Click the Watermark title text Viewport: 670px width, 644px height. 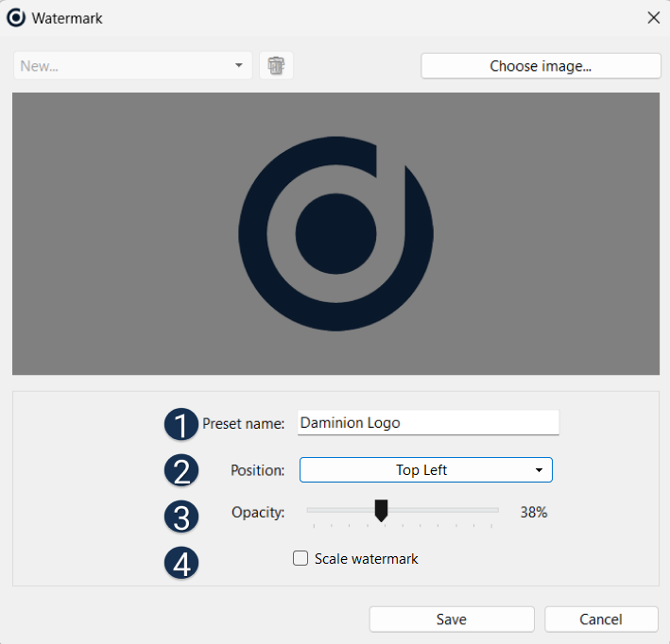[x=67, y=18]
